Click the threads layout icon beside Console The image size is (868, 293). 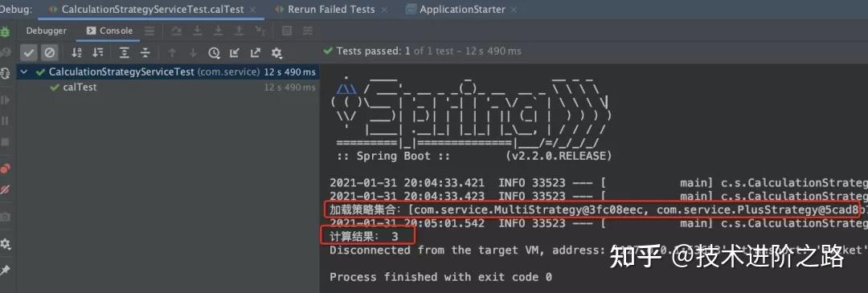(x=149, y=31)
